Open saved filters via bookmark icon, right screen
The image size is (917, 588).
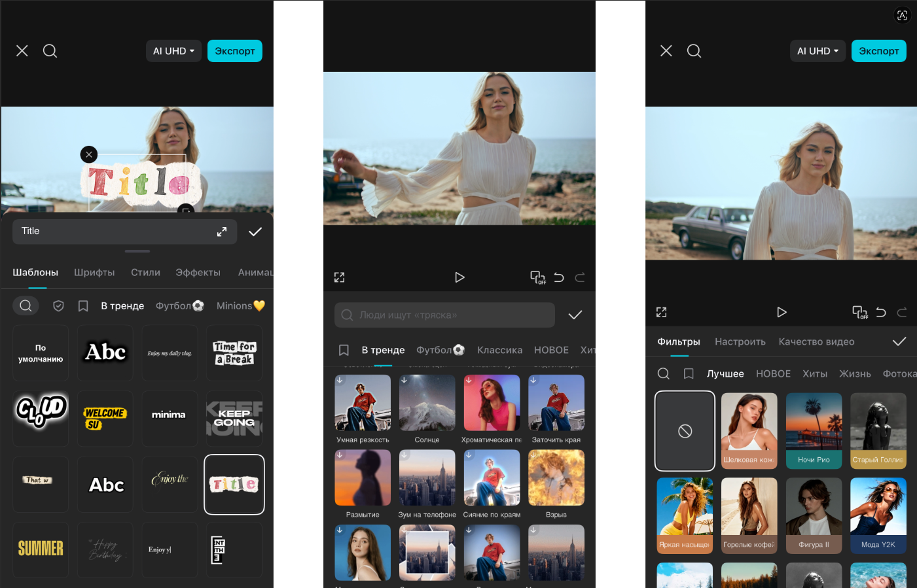coord(689,373)
